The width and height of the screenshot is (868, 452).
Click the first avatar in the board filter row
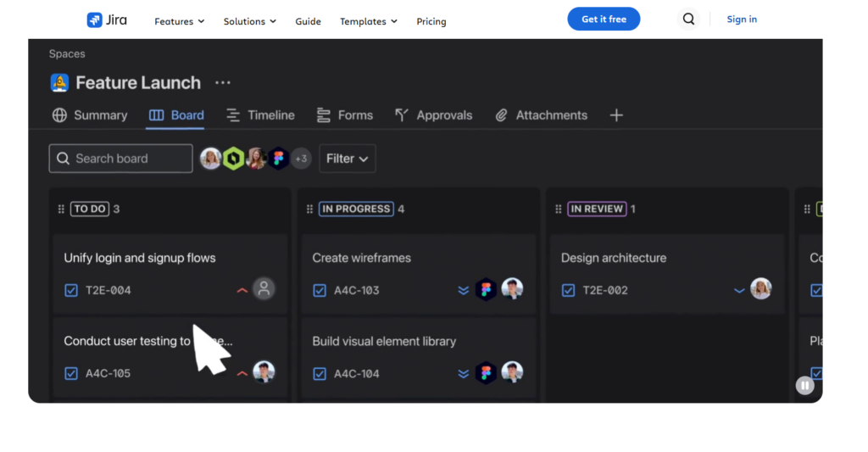coord(210,159)
